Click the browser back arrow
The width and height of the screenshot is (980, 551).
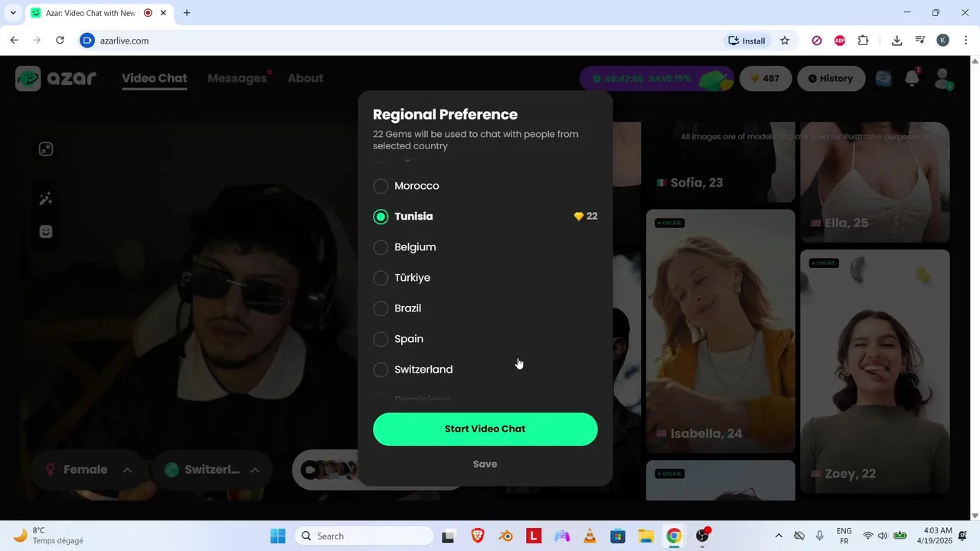14,41
